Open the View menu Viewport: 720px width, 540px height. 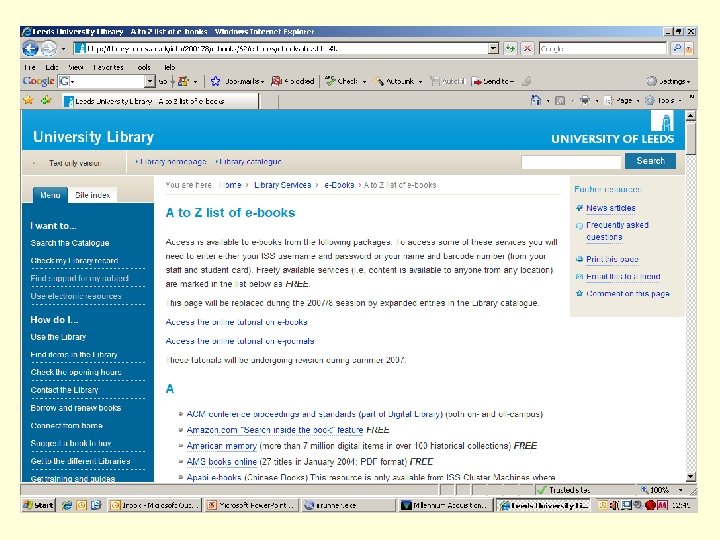(76, 67)
